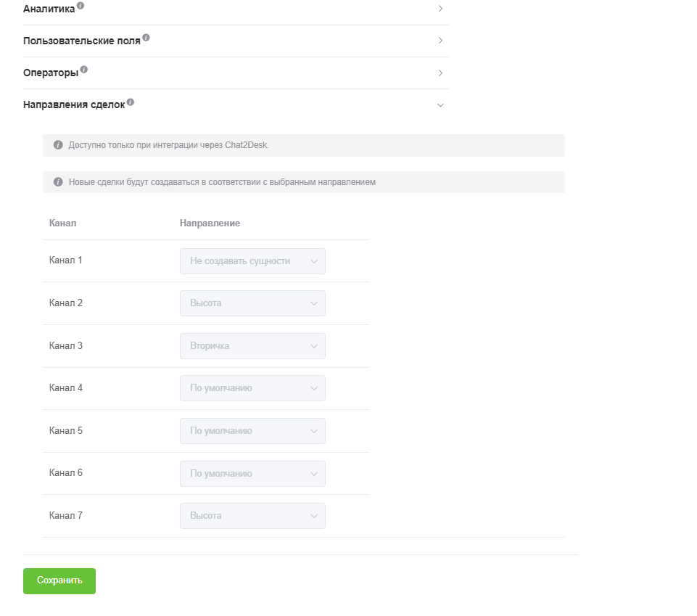The height and width of the screenshot is (616, 697).
Task: Click the Направление column header
Action: (x=210, y=223)
